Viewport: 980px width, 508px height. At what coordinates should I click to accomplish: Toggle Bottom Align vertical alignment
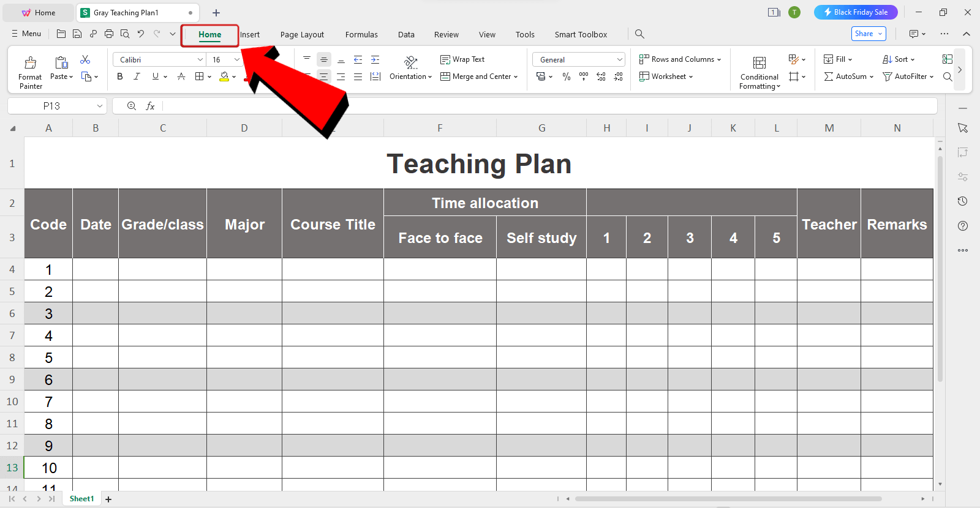coord(341,59)
